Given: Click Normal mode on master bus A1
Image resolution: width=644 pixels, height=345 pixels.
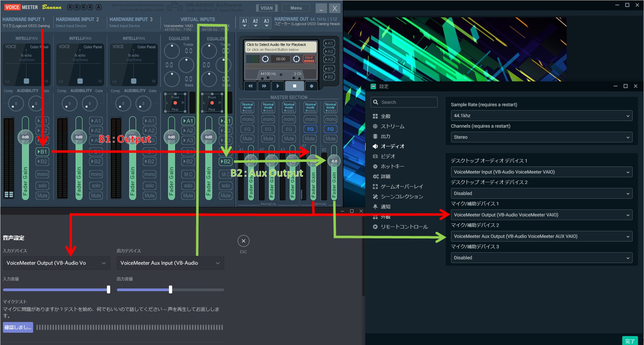Looking at the screenshot, I should (x=248, y=108).
